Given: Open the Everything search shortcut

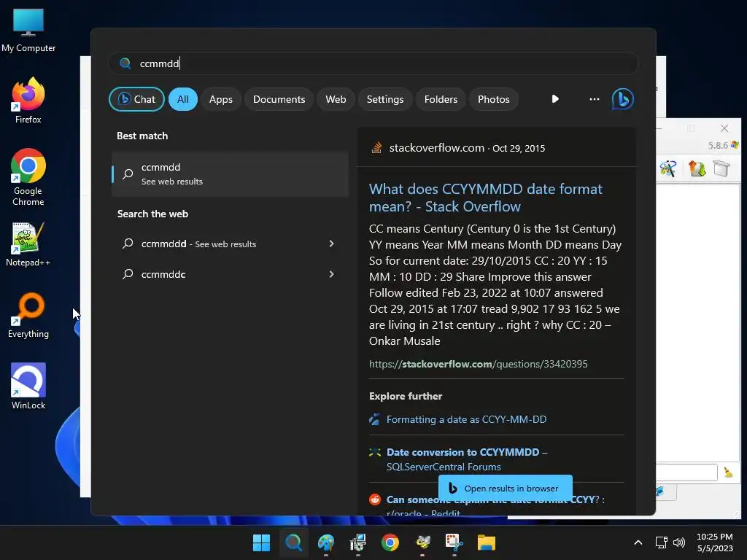Looking at the screenshot, I should [28, 315].
